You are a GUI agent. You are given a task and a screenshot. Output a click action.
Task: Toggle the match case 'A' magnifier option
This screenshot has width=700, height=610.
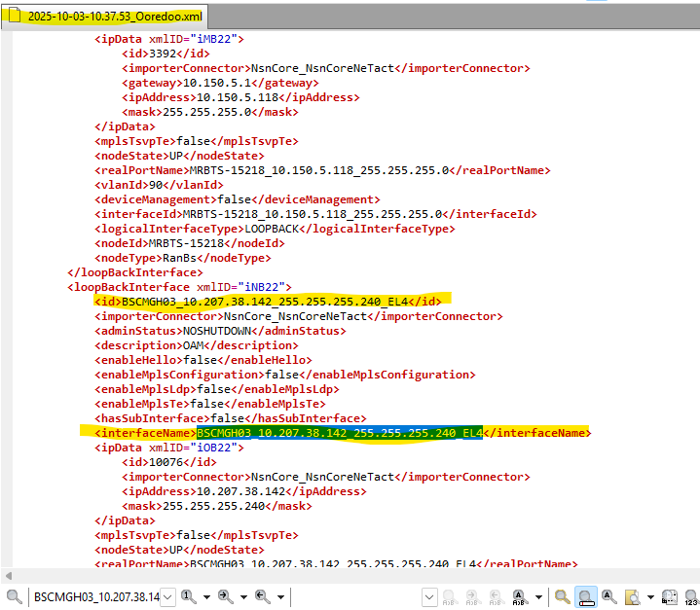tap(609, 596)
